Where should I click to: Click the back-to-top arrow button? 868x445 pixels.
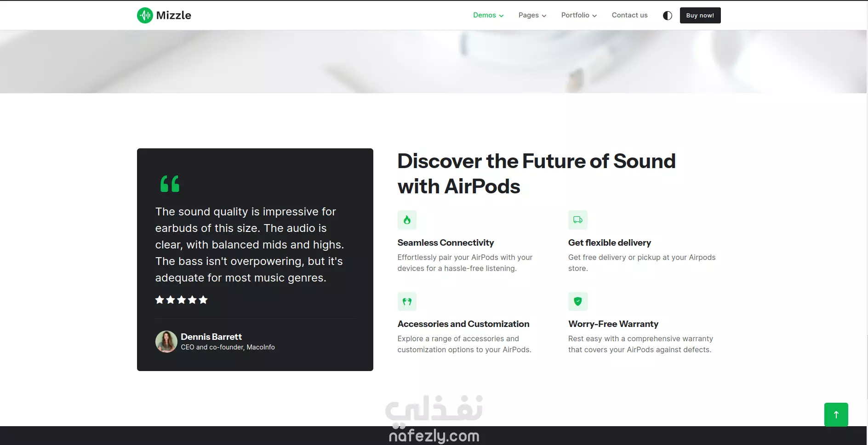coord(836,415)
